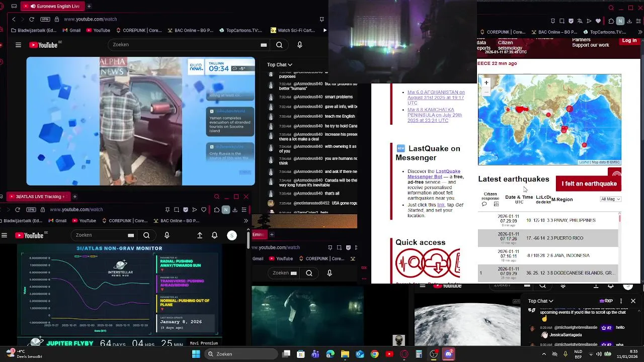The width and height of the screenshot is (644, 362).
Task: Open COREPUNK bookmark in the 3I/ATLAS window
Action: click(x=125, y=221)
